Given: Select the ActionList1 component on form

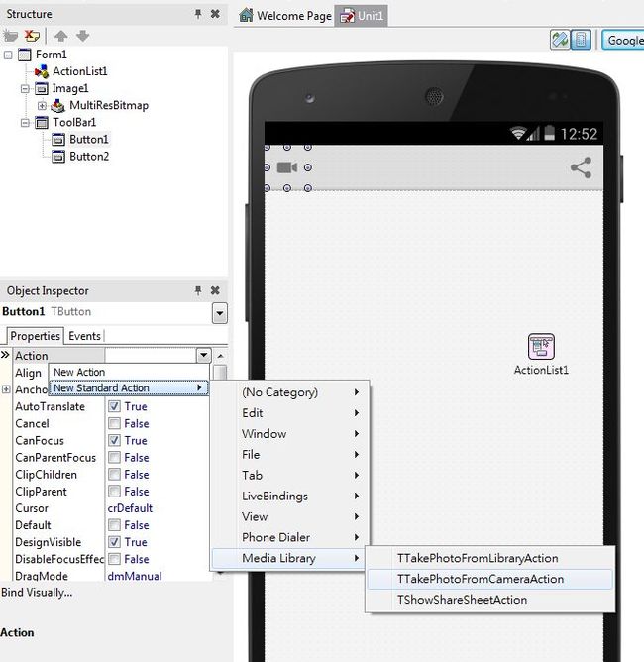Looking at the screenshot, I should click(541, 354).
